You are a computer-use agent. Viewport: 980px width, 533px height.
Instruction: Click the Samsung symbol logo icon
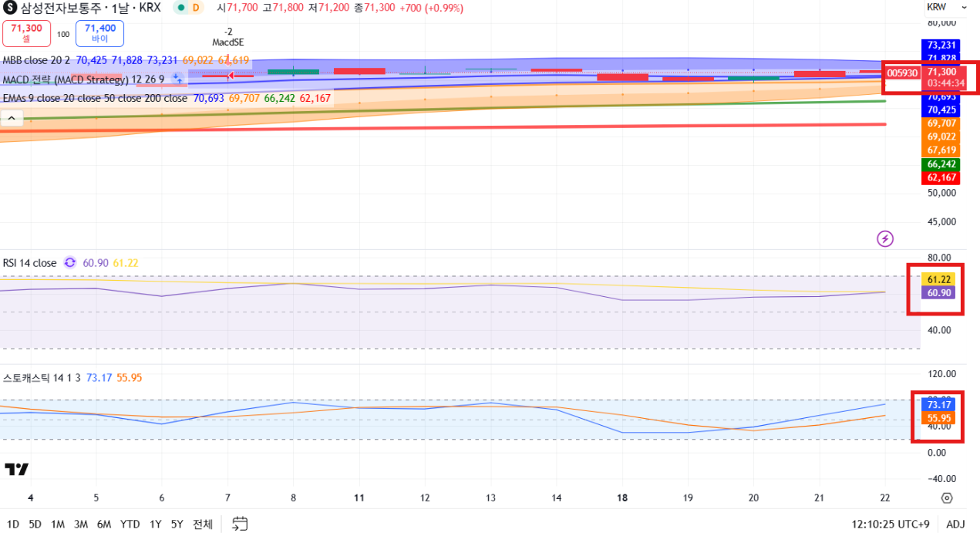pyautogui.click(x=10, y=7)
